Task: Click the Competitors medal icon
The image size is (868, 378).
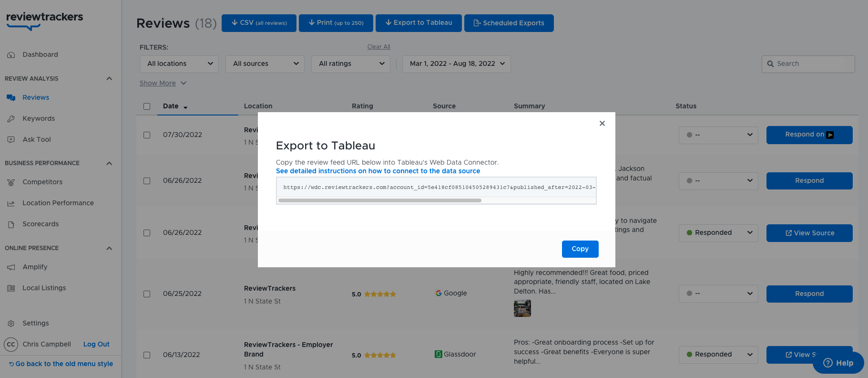Action: coord(11,182)
